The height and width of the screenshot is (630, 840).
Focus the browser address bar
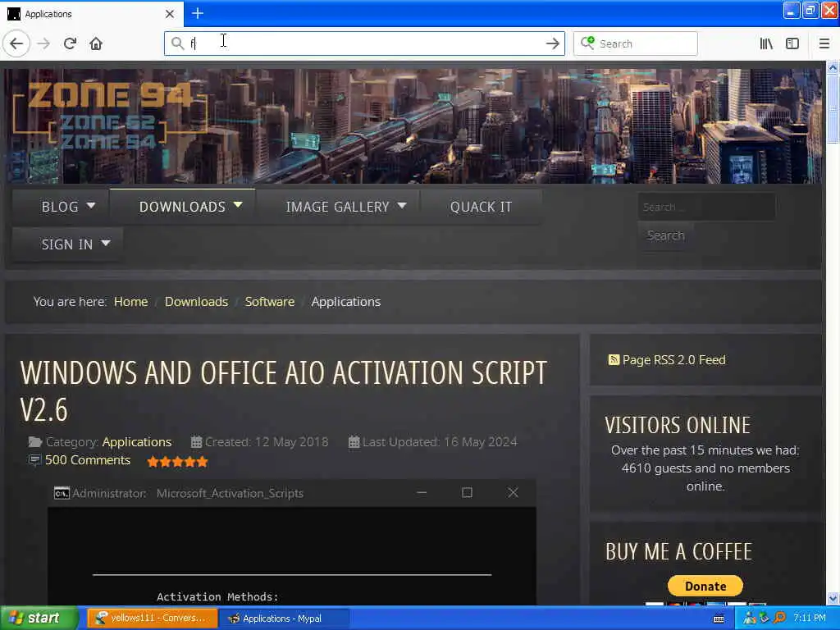point(364,43)
